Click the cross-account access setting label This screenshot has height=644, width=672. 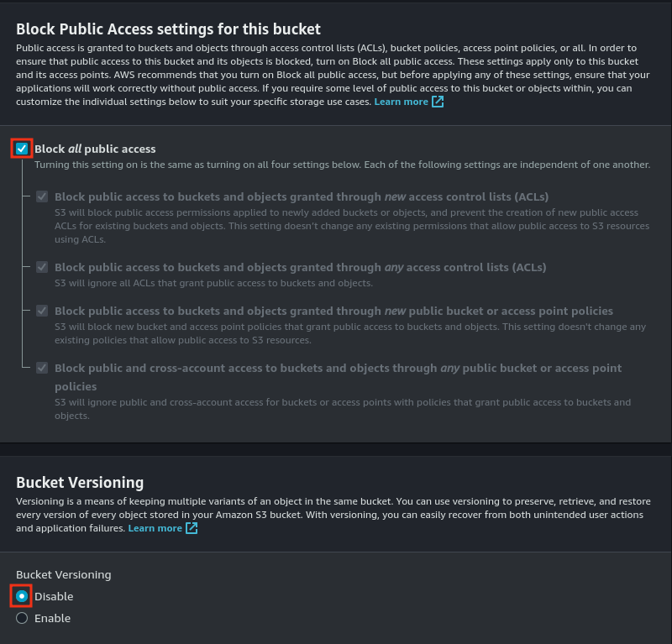click(x=338, y=368)
